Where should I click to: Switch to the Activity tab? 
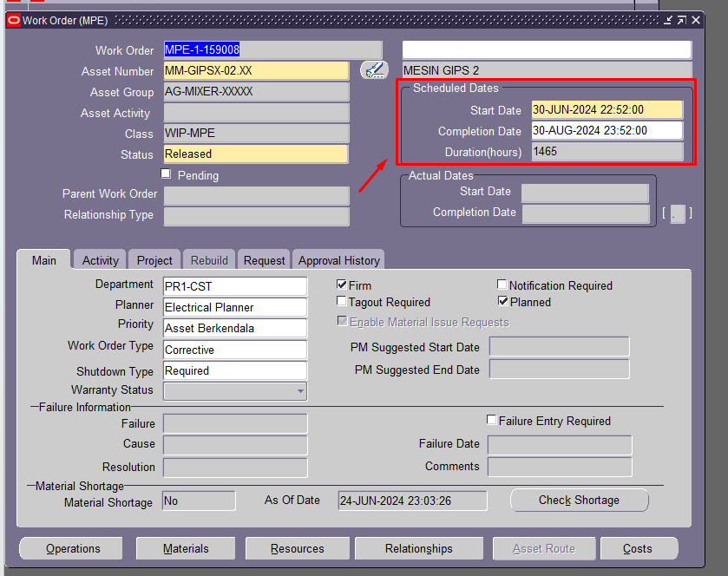[99, 259]
